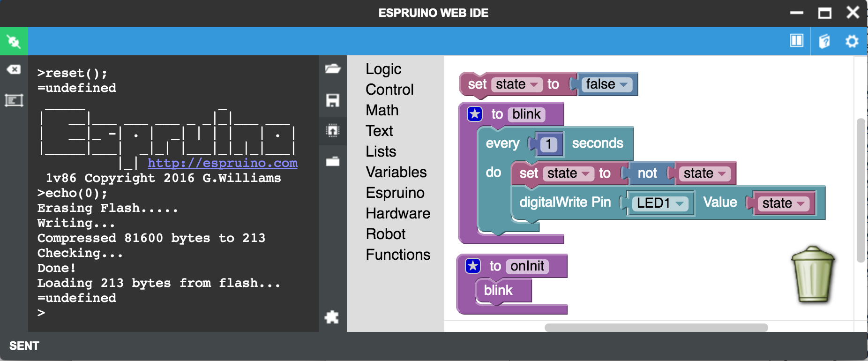Click the star mutator on onInit function

(x=473, y=266)
